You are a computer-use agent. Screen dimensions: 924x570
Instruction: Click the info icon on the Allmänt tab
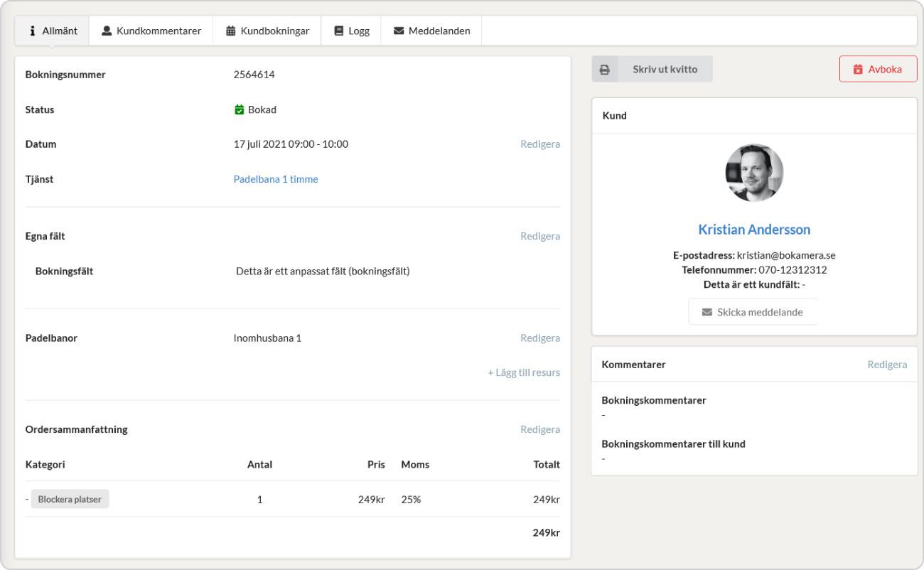[x=33, y=31]
